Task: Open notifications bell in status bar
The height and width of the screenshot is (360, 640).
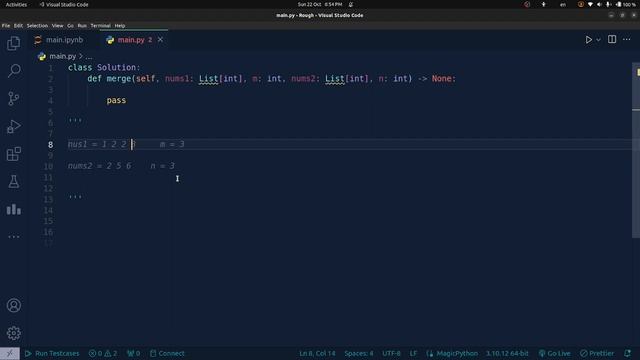Action: [627, 353]
